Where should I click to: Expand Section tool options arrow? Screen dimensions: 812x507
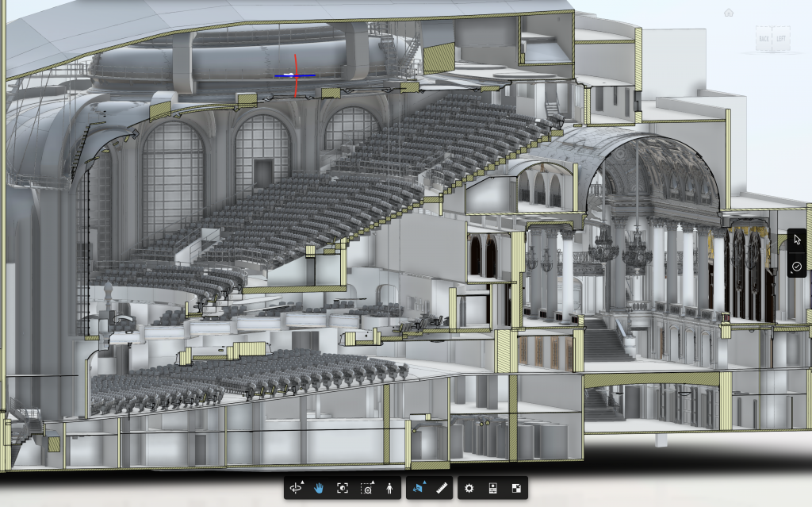[x=424, y=483]
